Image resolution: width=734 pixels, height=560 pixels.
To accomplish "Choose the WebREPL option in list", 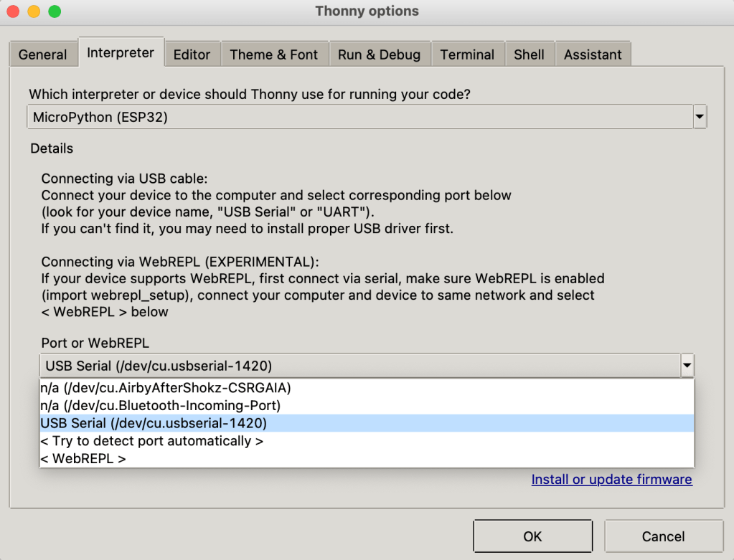I will click(83, 459).
